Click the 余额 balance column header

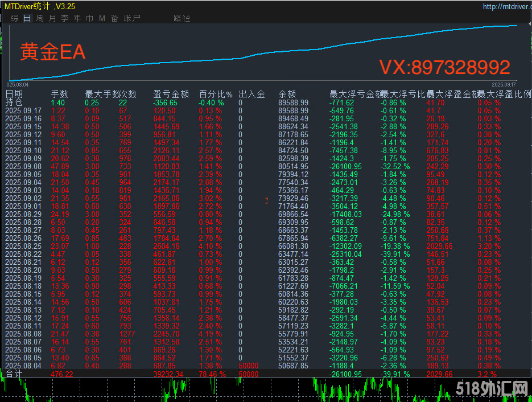coord(287,94)
